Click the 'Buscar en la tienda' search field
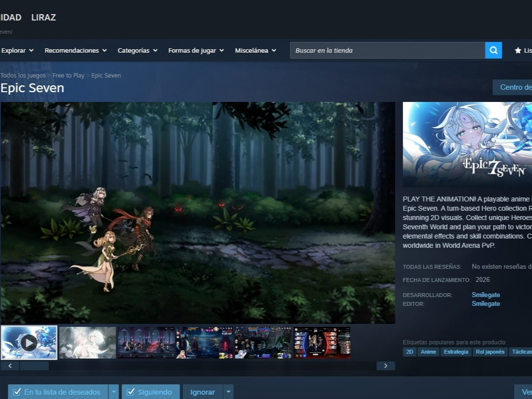 [x=388, y=50]
